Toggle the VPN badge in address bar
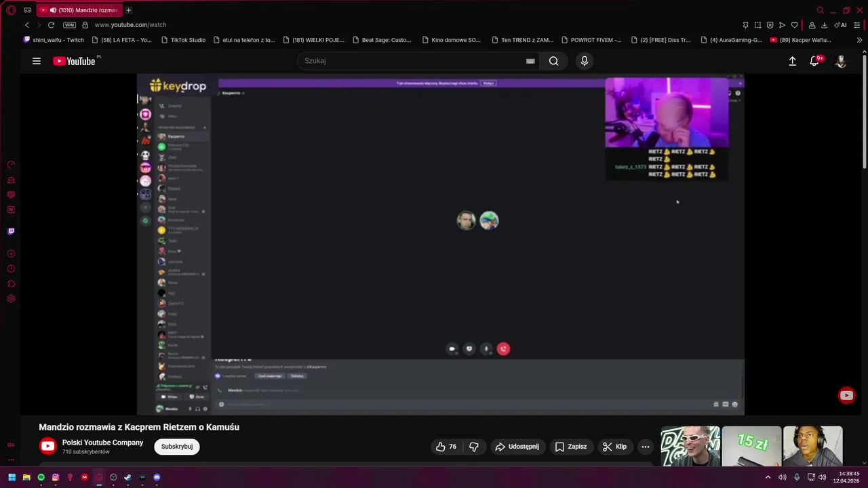 [69, 25]
